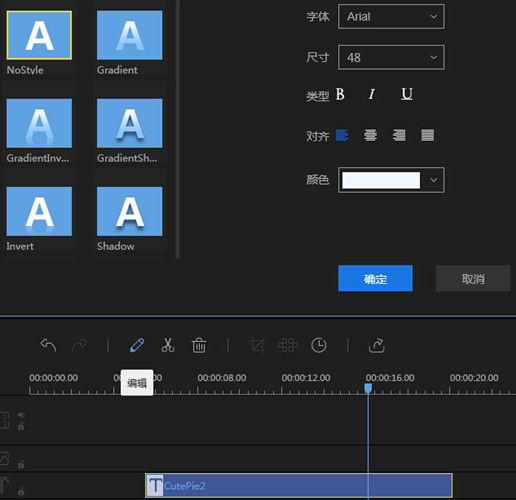Click the overlay track icon
Screen dimensions: 516x500
point(4,459)
